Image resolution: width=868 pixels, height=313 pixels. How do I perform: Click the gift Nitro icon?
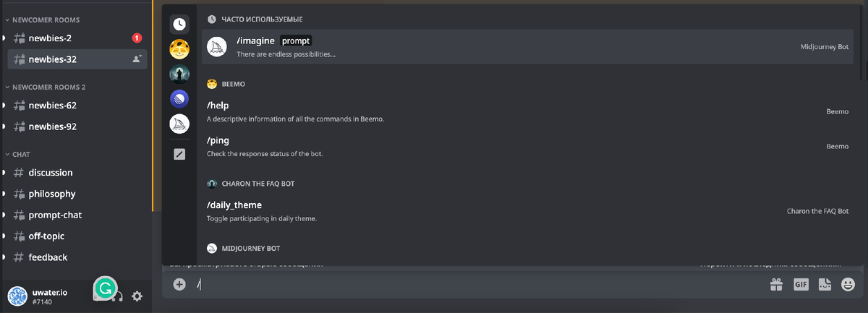776,285
